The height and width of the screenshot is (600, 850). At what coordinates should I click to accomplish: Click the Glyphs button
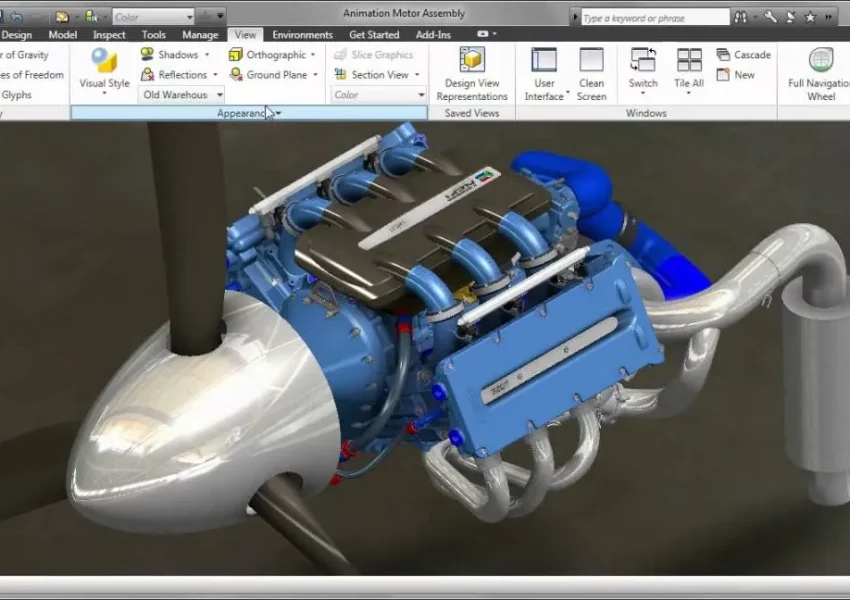click(16, 95)
